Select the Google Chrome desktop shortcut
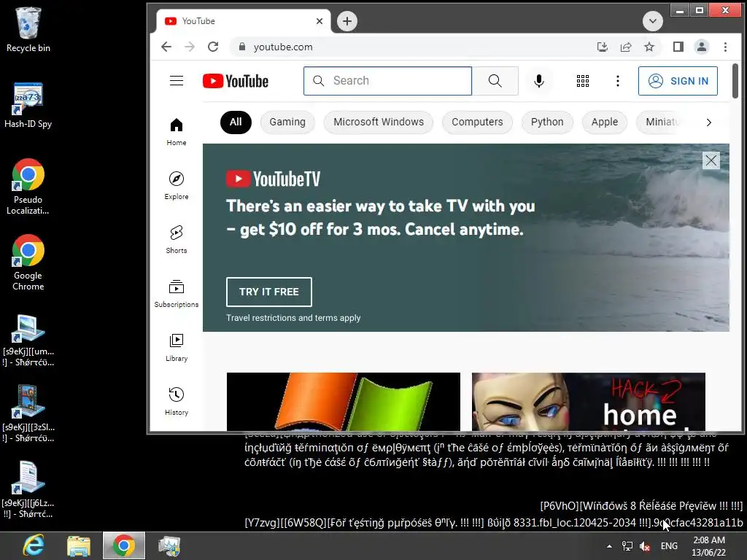This screenshot has width=747, height=560. tap(28, 262)
